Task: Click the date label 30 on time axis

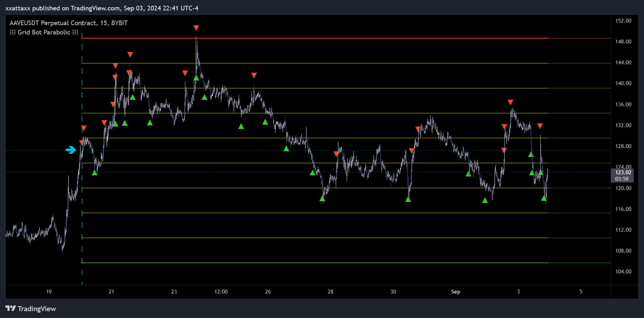Action: coord(393,292)
